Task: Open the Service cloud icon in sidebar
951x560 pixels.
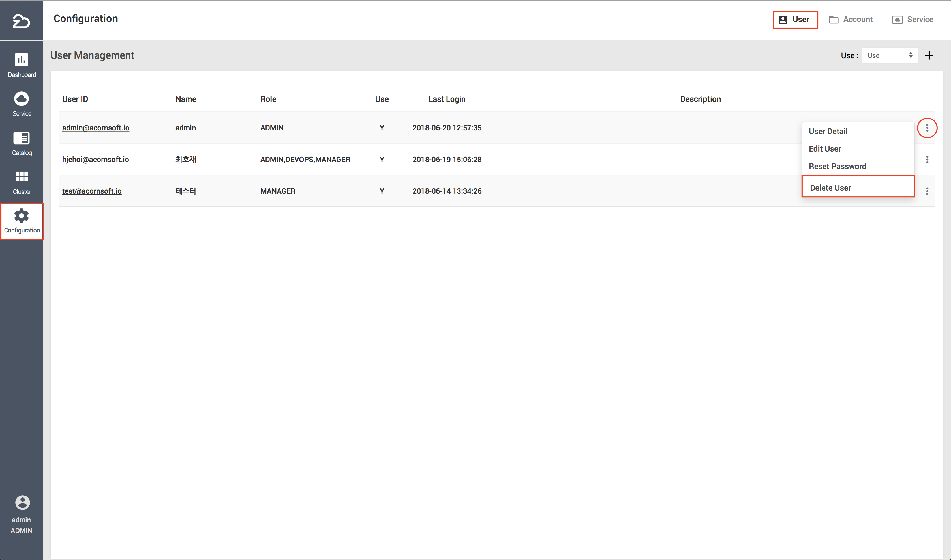Action: [x=22, y=99]
